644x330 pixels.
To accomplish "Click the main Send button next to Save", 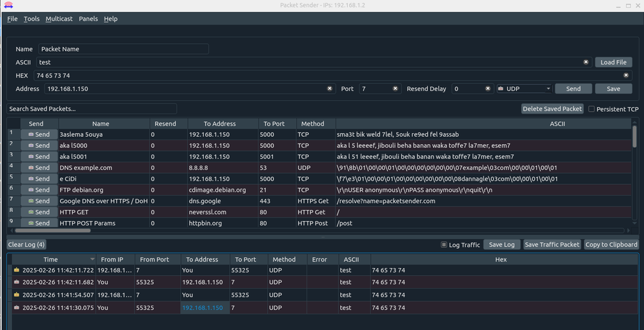I will pyautogui.click(x=574, y=88).
